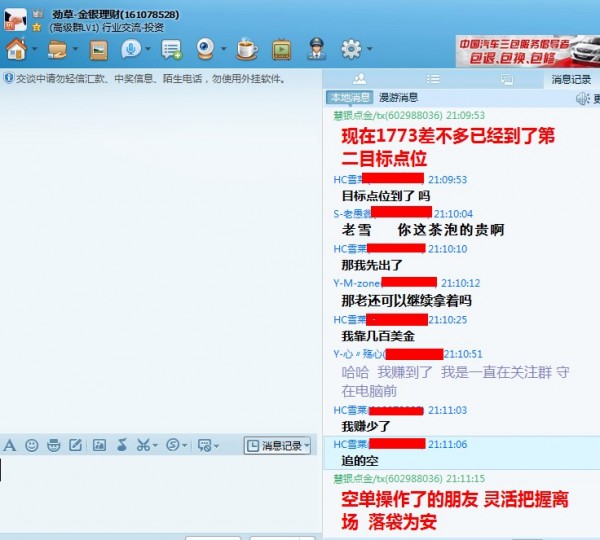Image resolution: width=600 pixels, height=540 pixels.
Task: Click the TV video player icon
Action: pos(282,49)
